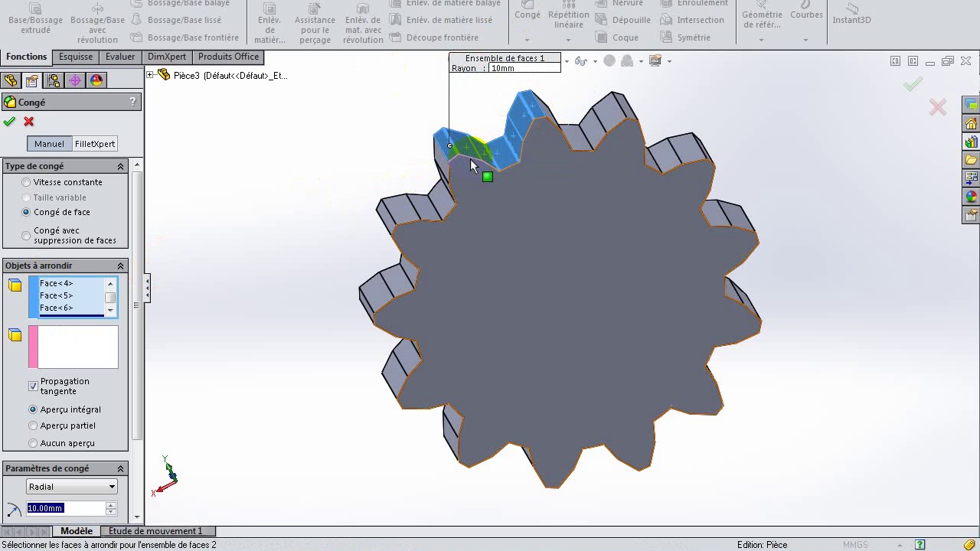The width and height of the screenshot is (980, 551).
Task: Open help for the Congé panel
Action: 132,102
